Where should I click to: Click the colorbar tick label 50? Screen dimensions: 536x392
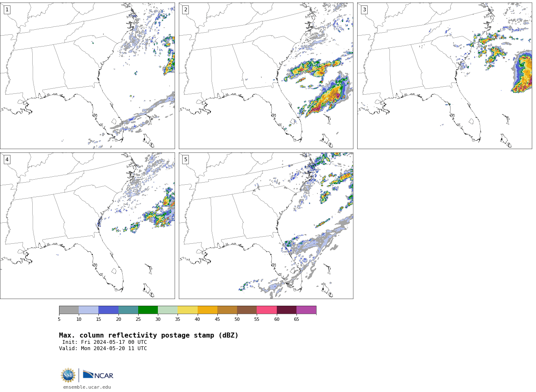pyautogui.click(x=237, y=319)
